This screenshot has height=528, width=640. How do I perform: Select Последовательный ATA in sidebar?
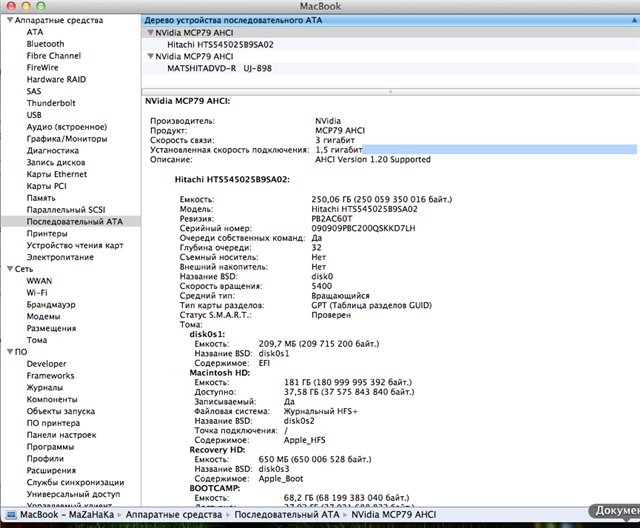click(71, 221)
